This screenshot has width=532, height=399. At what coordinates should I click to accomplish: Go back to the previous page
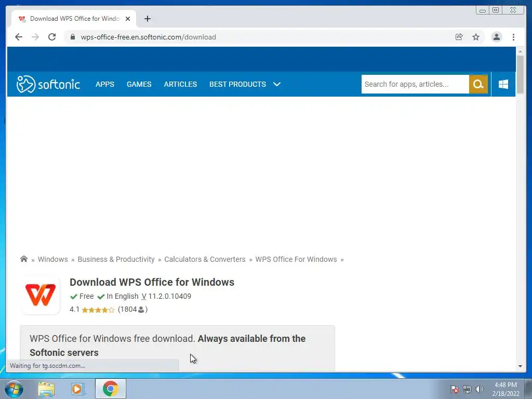19,37
